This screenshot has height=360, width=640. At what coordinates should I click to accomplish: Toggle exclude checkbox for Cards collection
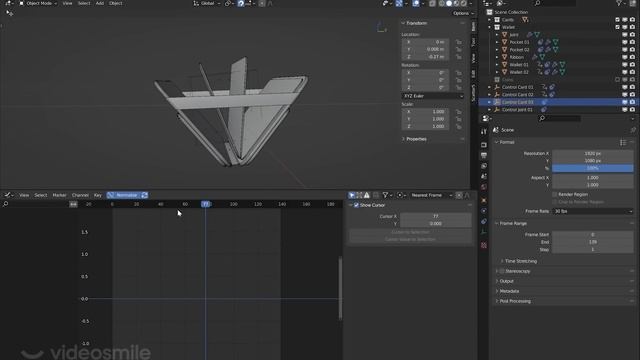click(618, 20)
